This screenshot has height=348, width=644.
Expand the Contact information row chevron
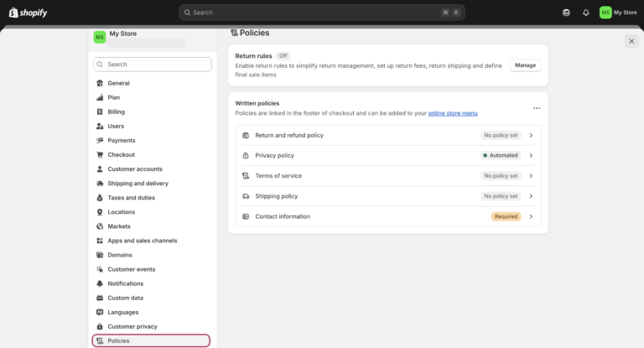coord(531,216)
